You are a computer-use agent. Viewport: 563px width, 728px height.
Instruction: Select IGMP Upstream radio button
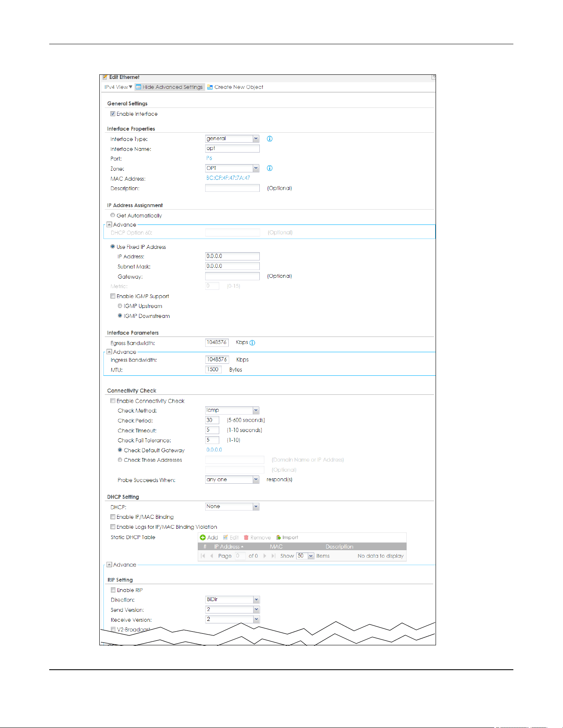point(120,306)
